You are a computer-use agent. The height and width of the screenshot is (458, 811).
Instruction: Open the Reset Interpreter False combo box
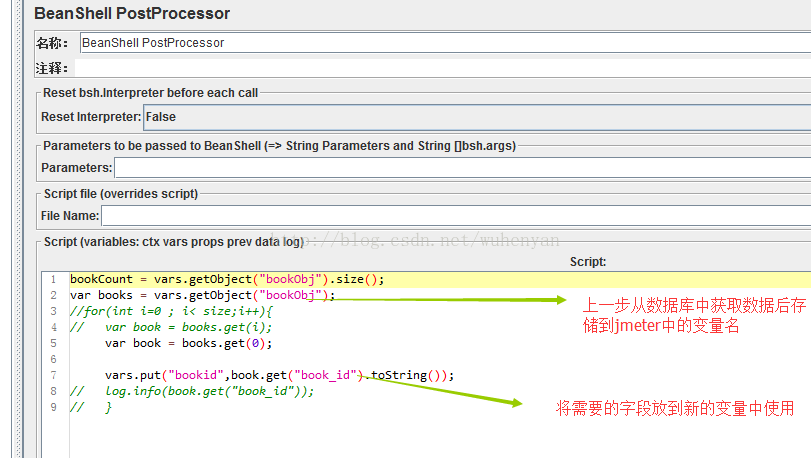477,117
